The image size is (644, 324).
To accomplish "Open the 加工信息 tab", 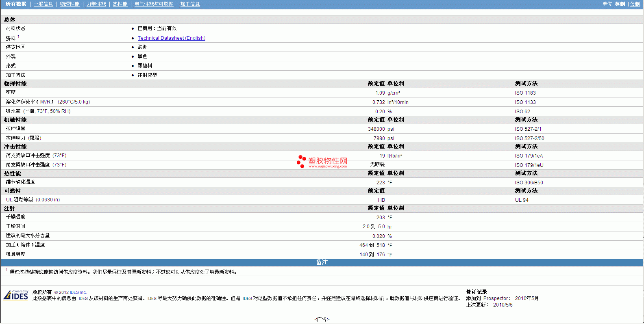I will click(x=190, y=4).
